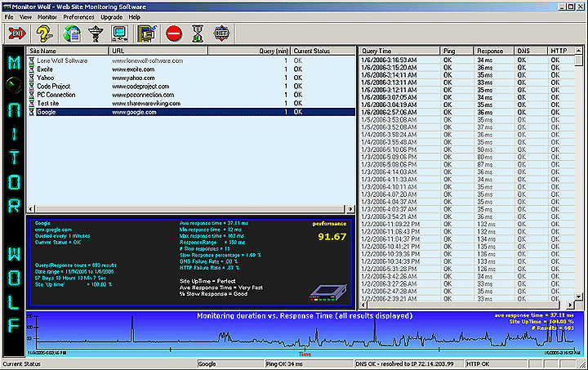Viewport: 588px width, 370px height.
Task: Select result row 1/6/2006 2:57:06 AM
Action: [467, 112]
